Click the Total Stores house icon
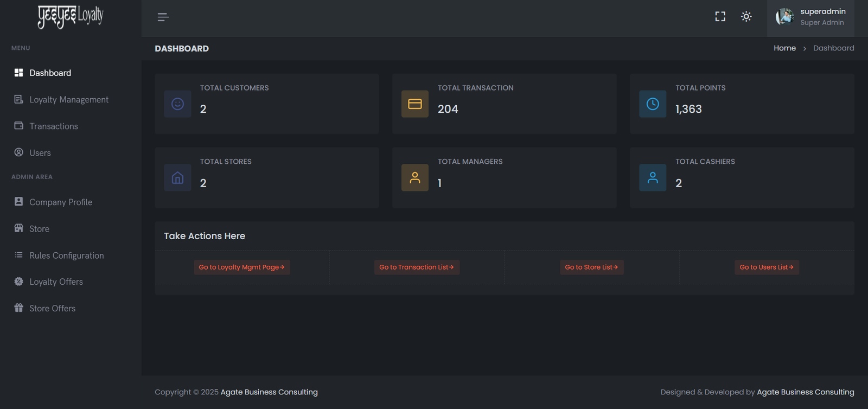 (177, 178)
